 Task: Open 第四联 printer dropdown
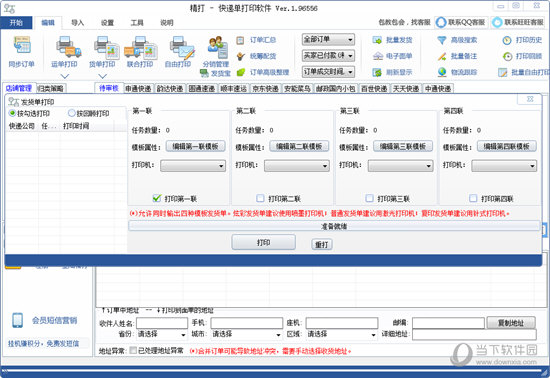pyautogui.click(x=504, y=166)
